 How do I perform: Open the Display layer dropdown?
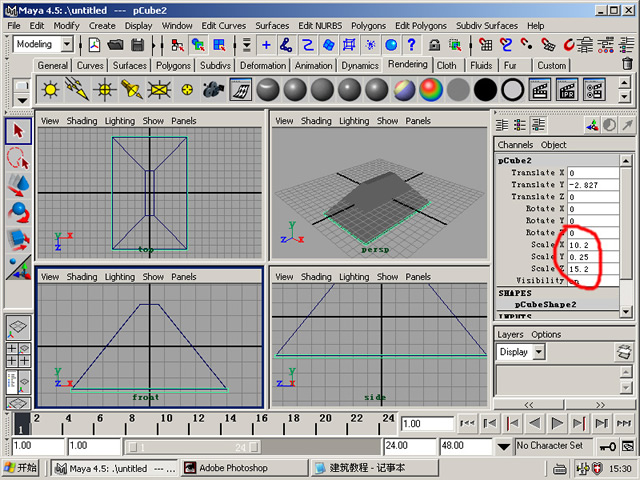[x=539, y=352]
